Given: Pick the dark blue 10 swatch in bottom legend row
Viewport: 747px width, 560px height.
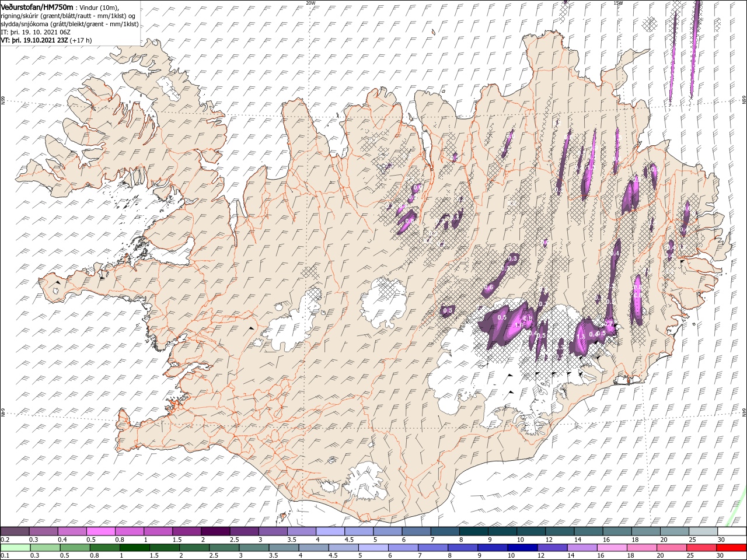Looking at the screenshot, I should click(523, 547).
